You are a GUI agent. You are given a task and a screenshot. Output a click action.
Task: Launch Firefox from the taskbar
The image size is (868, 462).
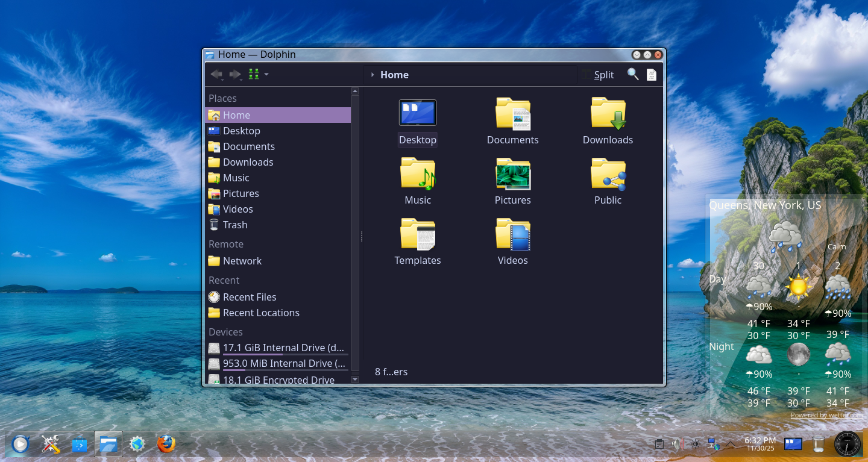(x=166, y=445)
